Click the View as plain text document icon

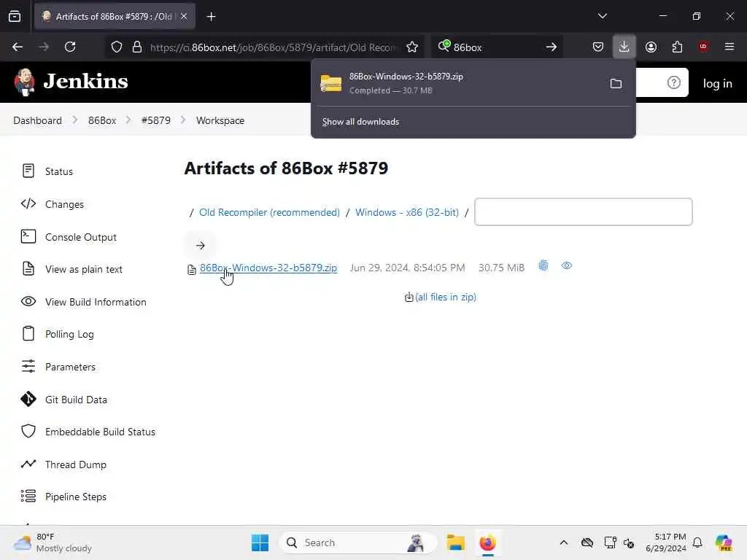pos(28,269)
